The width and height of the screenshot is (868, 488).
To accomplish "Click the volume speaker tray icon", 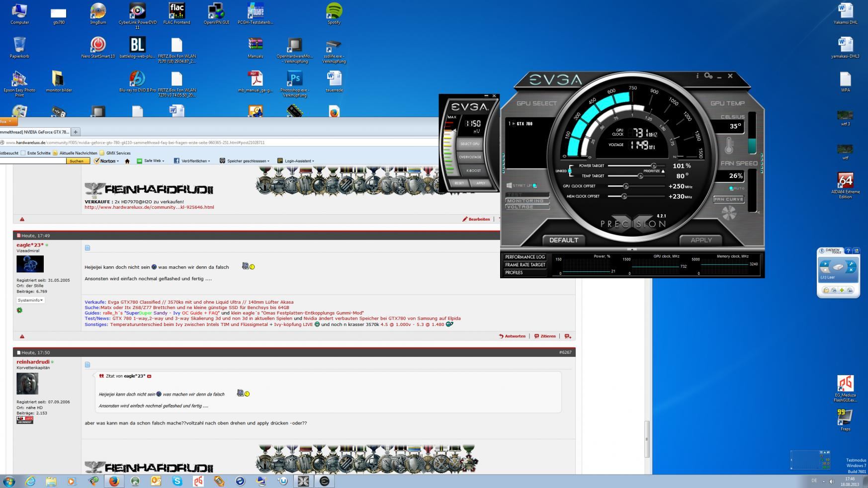I will click(x=831, y=481).
